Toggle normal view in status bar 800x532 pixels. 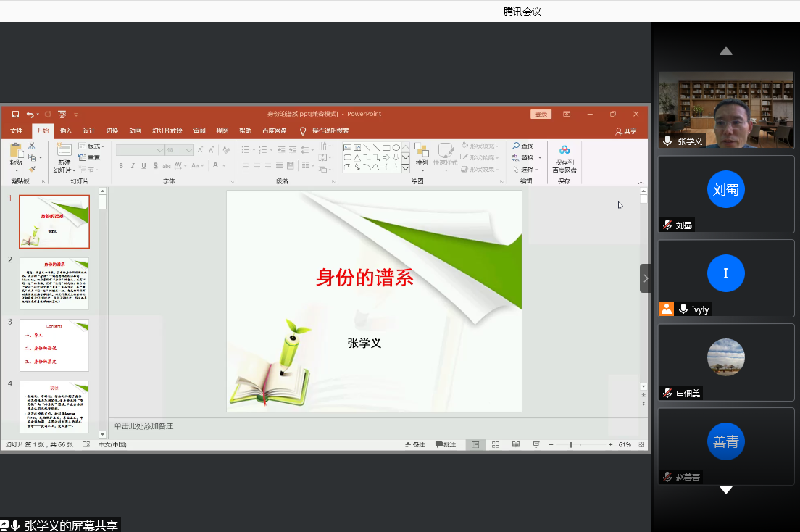475,444
